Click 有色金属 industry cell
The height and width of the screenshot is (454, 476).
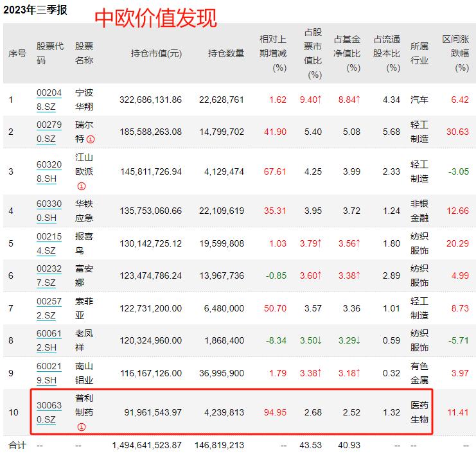tap(419, 373)
